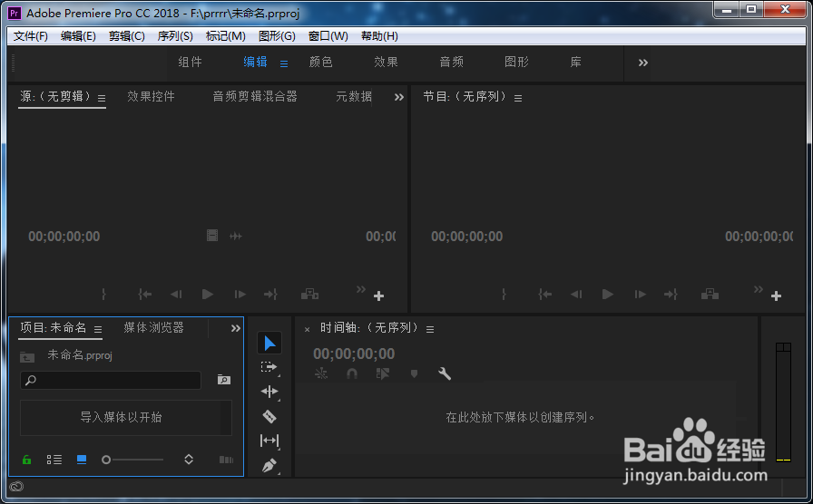Switch to 组件 workspace
Image resolution: width=813 pixels, height=504 pixels.
[x=190, y=63]
